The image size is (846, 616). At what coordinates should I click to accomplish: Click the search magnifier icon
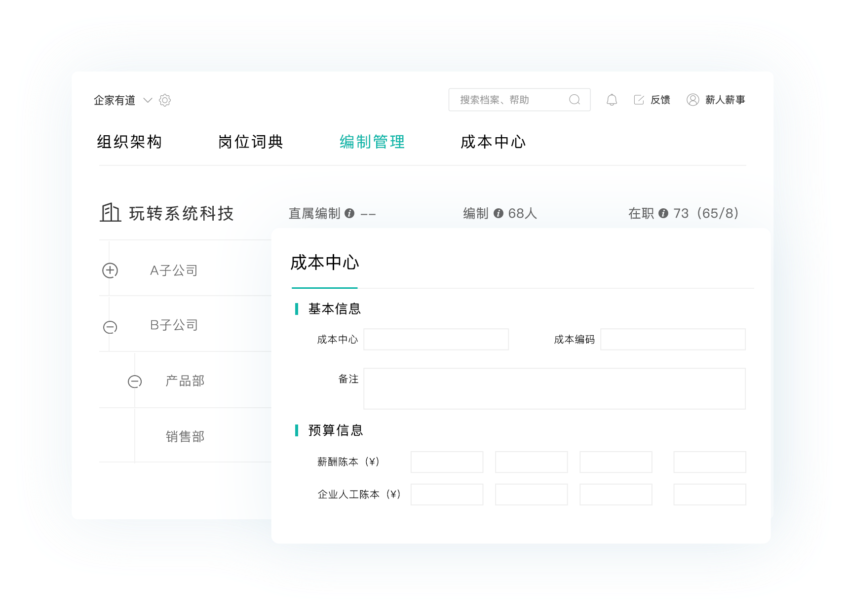tap(575, 100)
